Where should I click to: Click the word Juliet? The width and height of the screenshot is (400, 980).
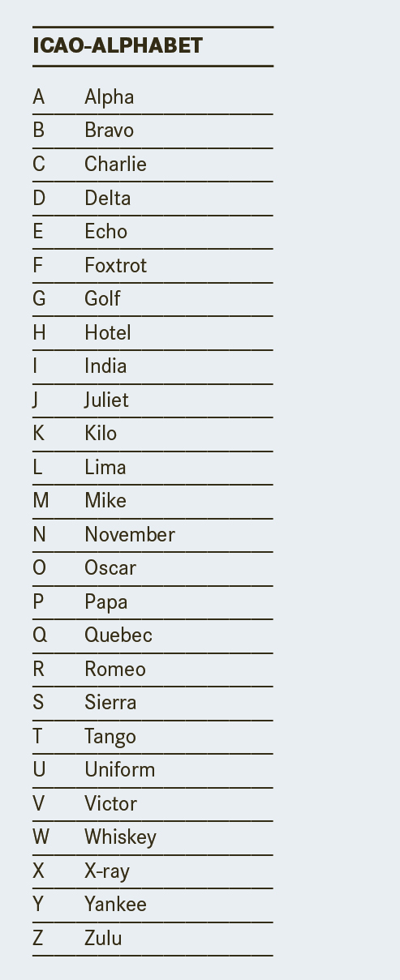pyautogui.click(x=106, y=400)
